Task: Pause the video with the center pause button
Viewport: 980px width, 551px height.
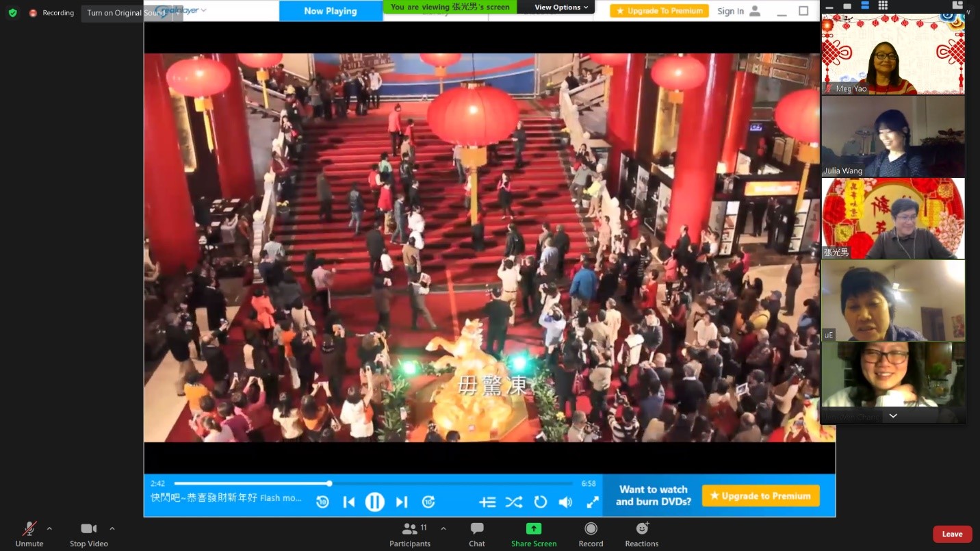Action: pyautogui.click(x=374, y=502)
